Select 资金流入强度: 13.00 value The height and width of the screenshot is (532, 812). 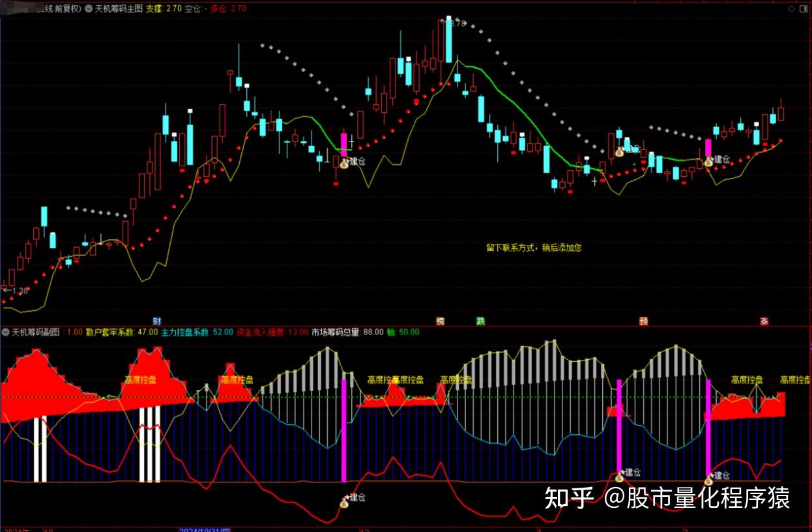coord(272,332)
